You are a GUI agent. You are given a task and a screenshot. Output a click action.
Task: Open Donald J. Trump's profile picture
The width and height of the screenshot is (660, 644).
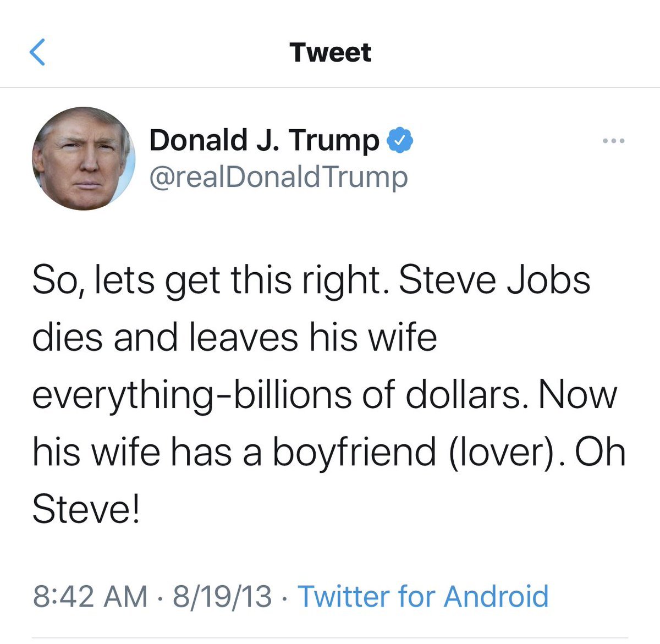84,158
